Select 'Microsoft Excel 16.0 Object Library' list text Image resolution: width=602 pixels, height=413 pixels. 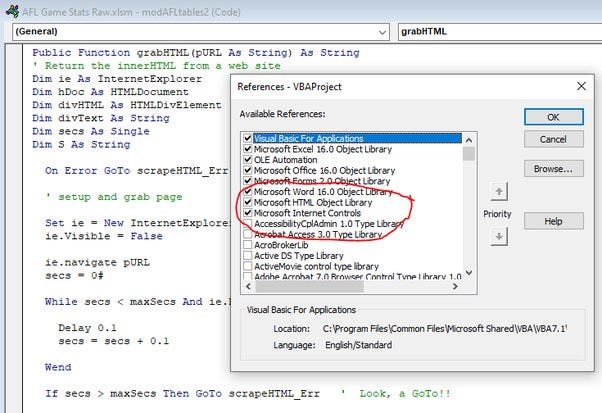(x=323, y=149)
